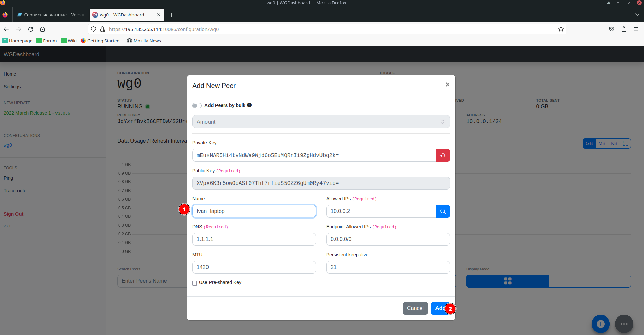
Task: Open Firefox application hamburger menu
Action: [636, 29]
